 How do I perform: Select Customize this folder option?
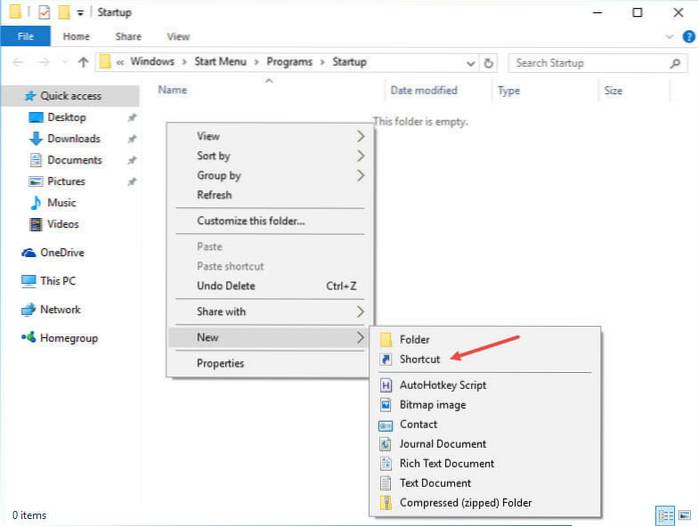click(250, 221)
